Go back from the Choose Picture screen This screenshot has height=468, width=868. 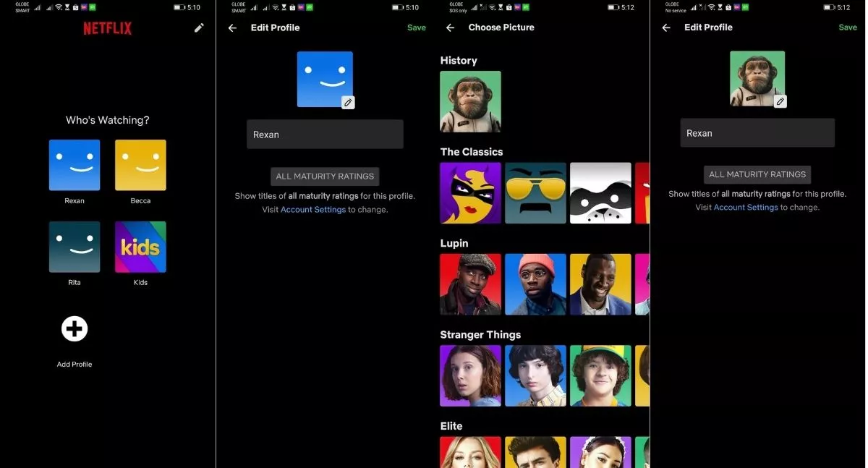click(450, 28)
